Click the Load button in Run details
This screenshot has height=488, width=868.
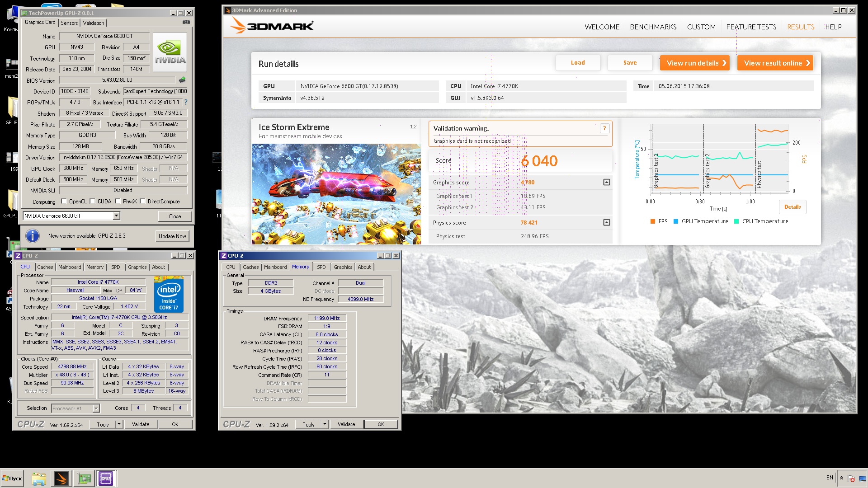coord(578,63)
